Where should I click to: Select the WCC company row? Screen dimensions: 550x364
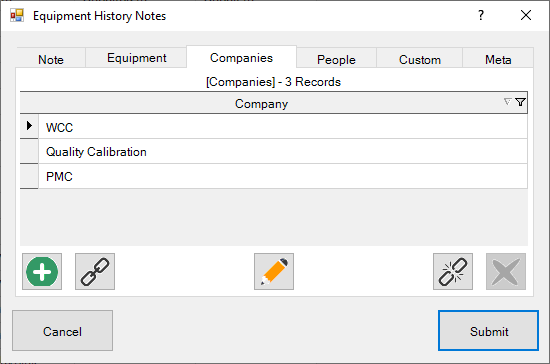pyautogui.click(x=283, y=127)
